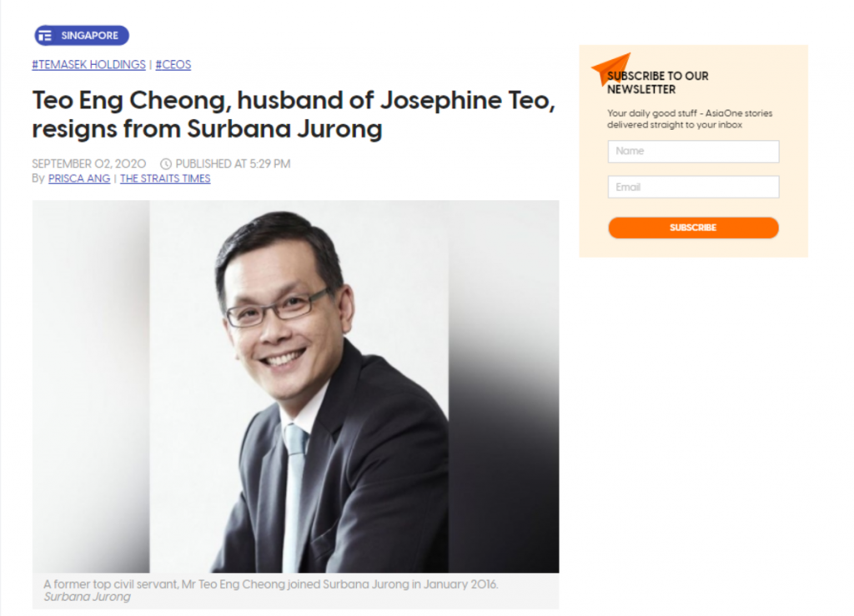Click the Teo Eng Cheong portrait photo
Screen dimensions: 854x616
pos(296,387)
